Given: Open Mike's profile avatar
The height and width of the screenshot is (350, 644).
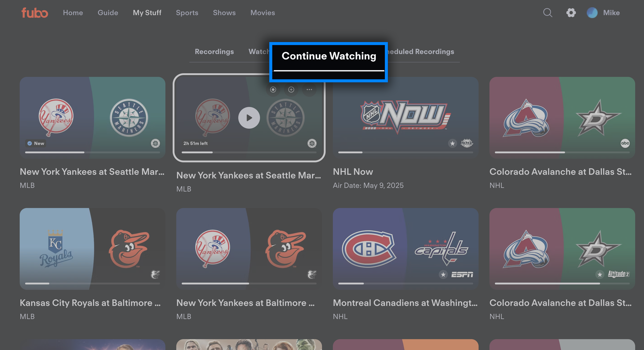Looking at the screenshot, I should click(592, 13).
